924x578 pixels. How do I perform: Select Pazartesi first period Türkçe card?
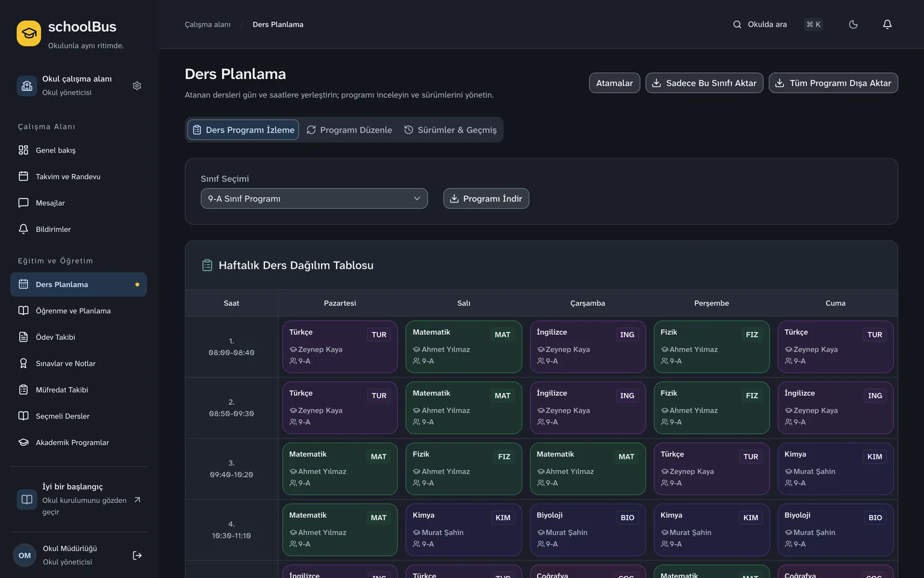coord(340,347)
